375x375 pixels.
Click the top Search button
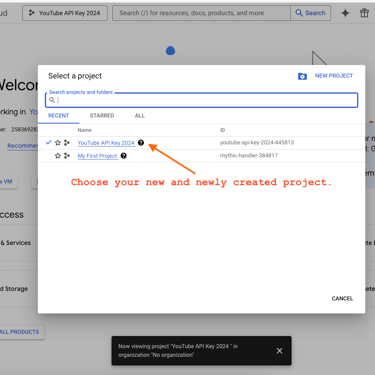tap(311, 13)
